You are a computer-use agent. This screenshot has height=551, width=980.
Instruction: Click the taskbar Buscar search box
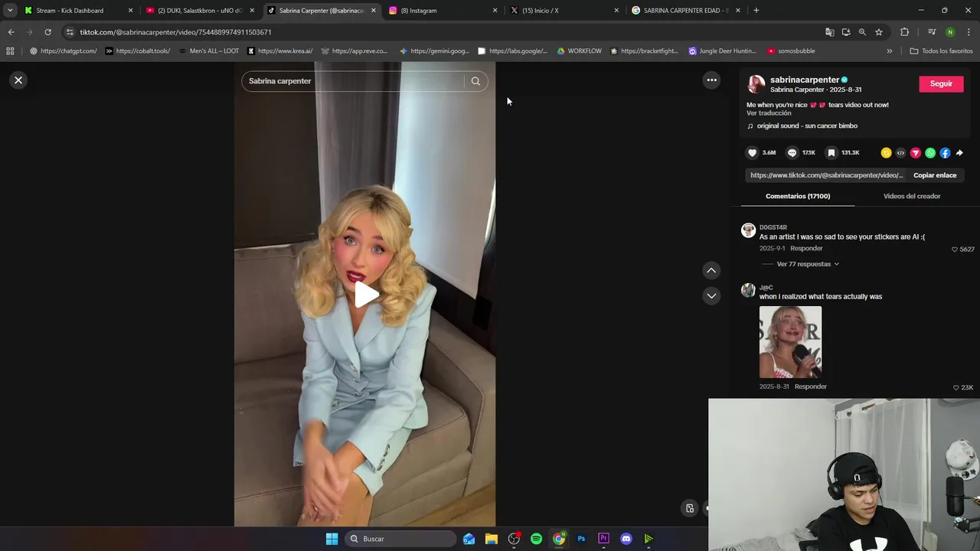coord(400,539)
